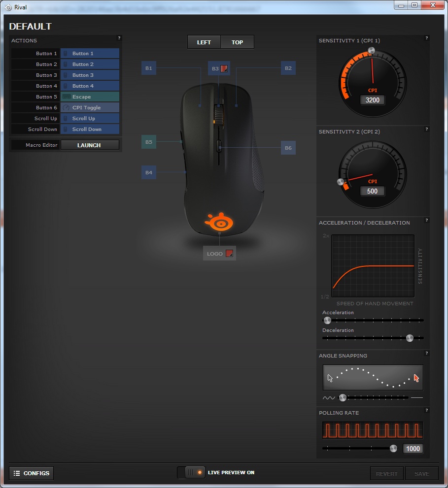Click the Sensitivity 2 dial knob
The image size is (448, 488).
341,182
